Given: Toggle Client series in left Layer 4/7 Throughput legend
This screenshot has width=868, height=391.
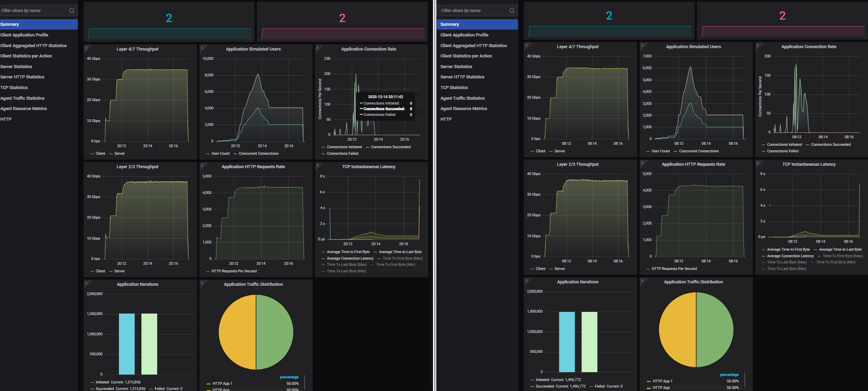Looking at the screenshot, I should pos(100,154).
